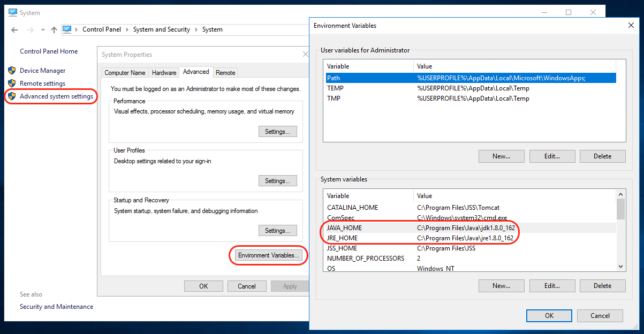Click the computer icon in the address bar
Screen dimensions: 644x334
point(66,29)
